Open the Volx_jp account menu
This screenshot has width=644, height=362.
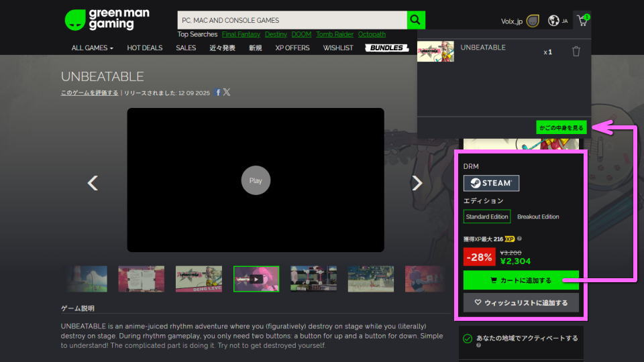[x=511, y=21]
